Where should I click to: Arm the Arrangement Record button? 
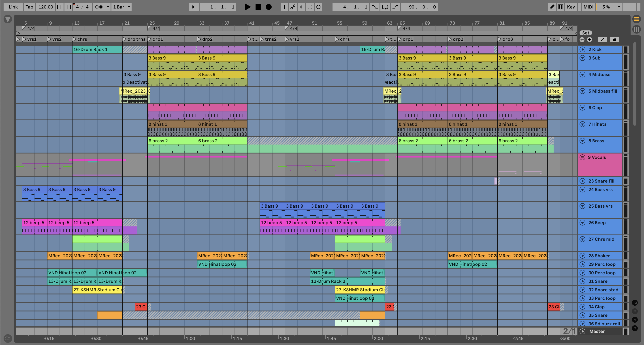(269, 7)
